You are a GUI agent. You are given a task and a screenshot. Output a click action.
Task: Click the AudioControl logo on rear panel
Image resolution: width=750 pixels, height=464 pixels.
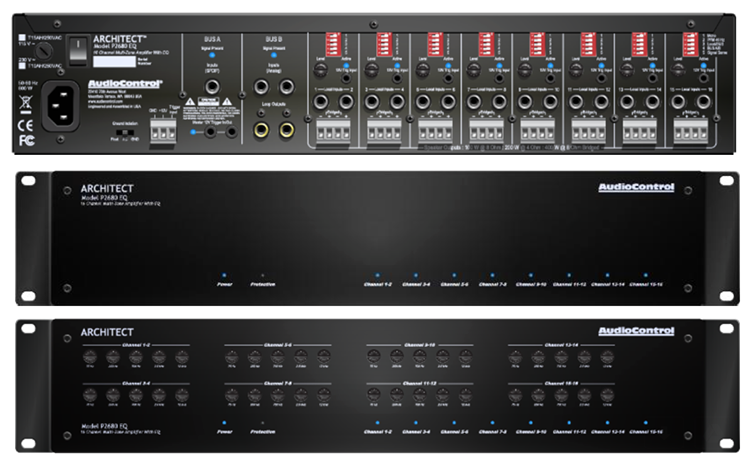click(125, 84)
